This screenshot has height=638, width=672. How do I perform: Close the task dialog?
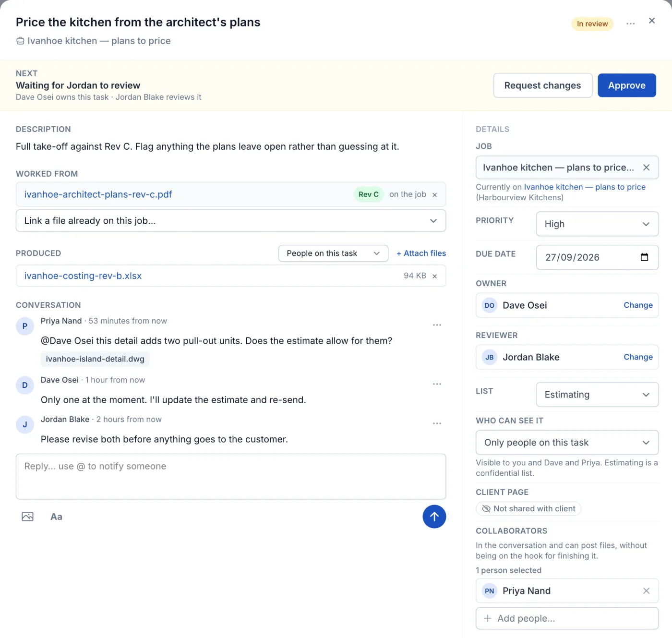point(651,21)
